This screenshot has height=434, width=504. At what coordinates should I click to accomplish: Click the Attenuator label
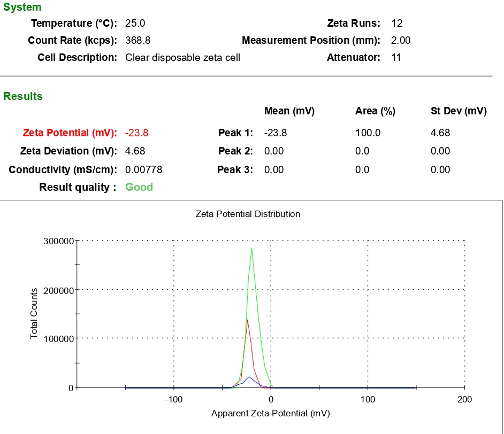(353, 58)
